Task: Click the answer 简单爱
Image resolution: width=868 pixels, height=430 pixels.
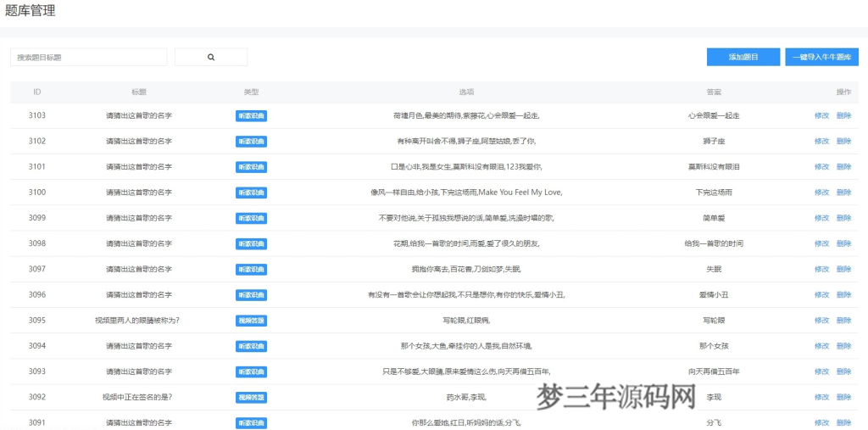Action: (x=714, y=218)
